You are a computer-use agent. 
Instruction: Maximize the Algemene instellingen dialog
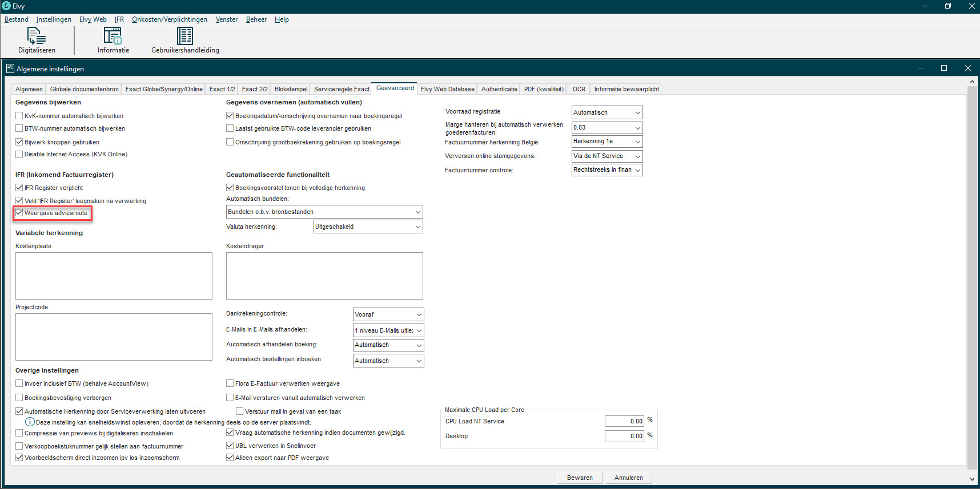944,68
